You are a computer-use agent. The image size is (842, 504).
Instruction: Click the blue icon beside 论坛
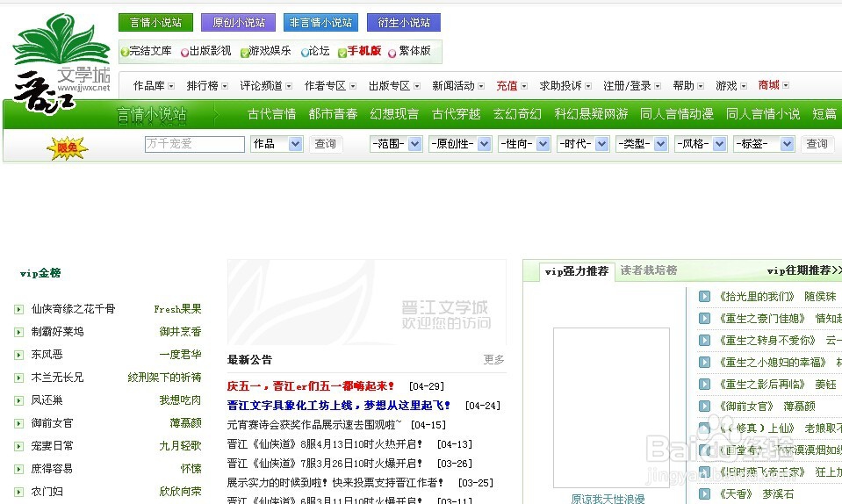coord(305,52)
